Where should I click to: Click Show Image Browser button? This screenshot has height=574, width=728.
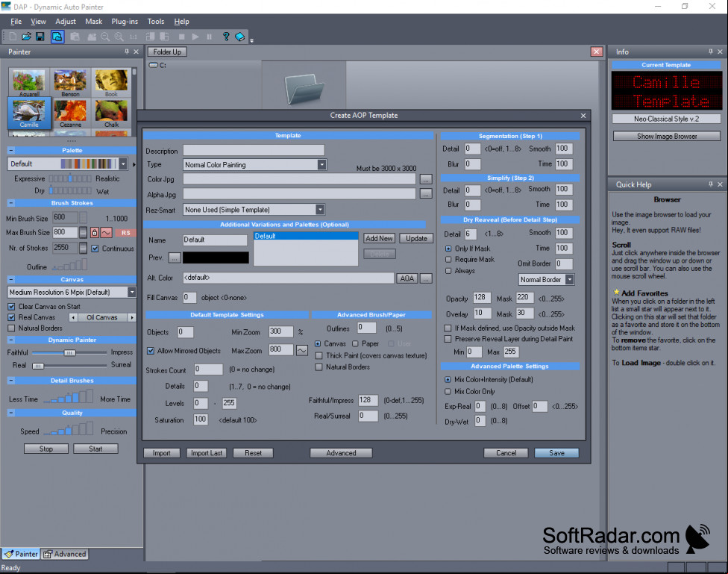(x=667, y=136)
